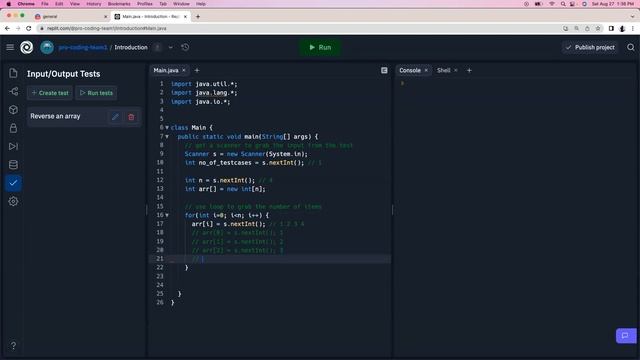The height and width of the screenshot is (360, 640).
Task: Open the Chrome three-dot menu
Action: 633,28
